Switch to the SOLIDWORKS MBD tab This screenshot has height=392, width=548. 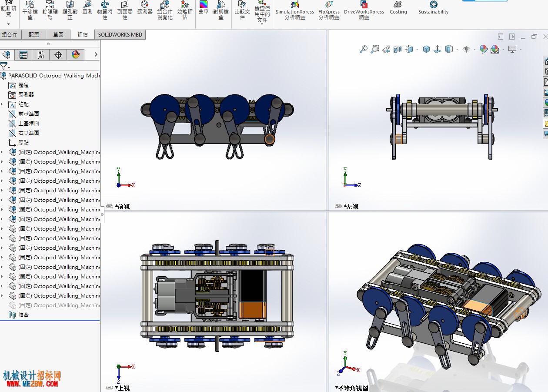coord(120,34)
